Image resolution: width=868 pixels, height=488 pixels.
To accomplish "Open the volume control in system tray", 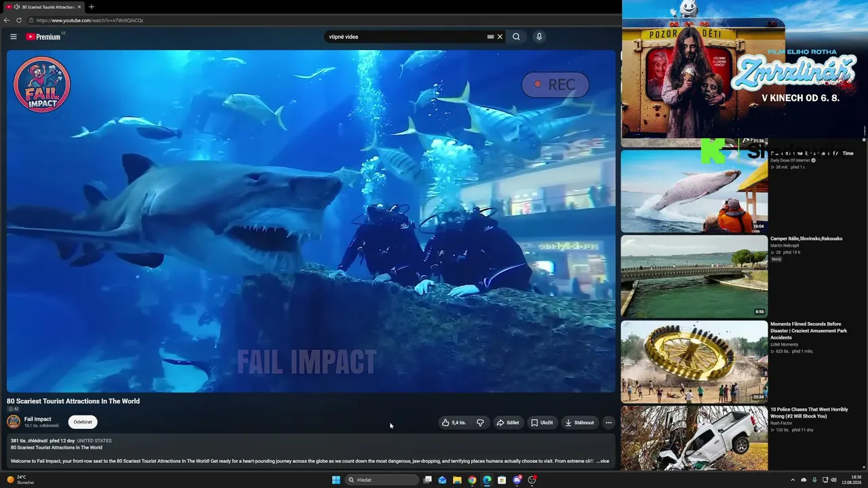I will pos(833,480).
